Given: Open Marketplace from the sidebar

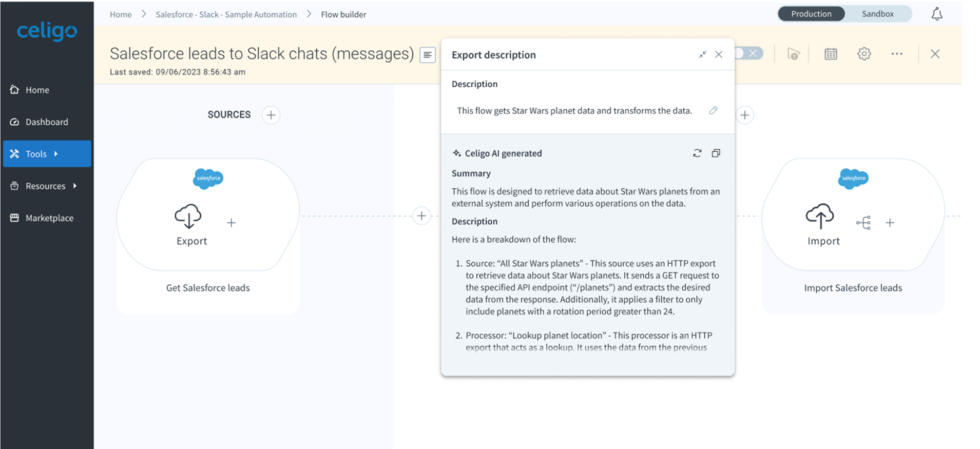Looking at the screenshot, I should (x=49, y=218).
